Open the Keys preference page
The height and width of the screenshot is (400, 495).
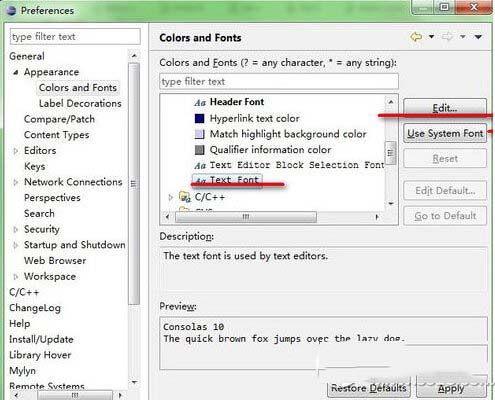pyautogui.click(x=35, y=166)
